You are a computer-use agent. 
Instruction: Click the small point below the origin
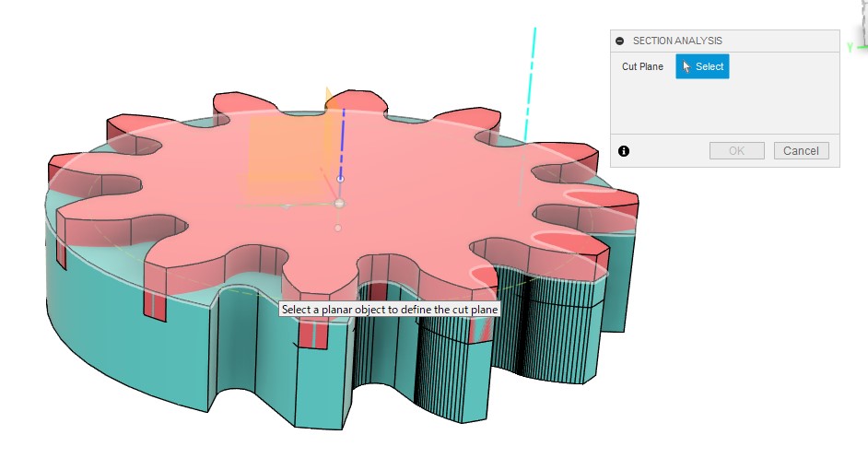[x=338, y=228]
